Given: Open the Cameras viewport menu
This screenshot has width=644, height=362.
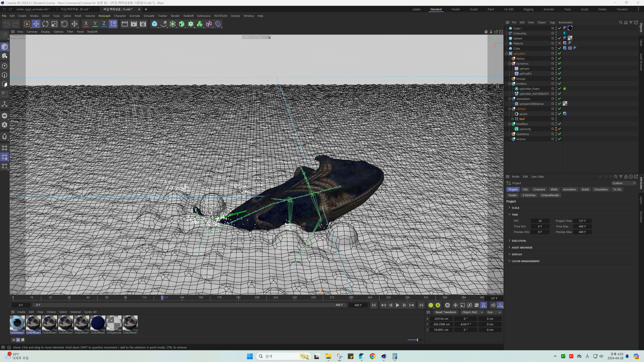Looking at the screenshot, I should (x=32, y=32).
